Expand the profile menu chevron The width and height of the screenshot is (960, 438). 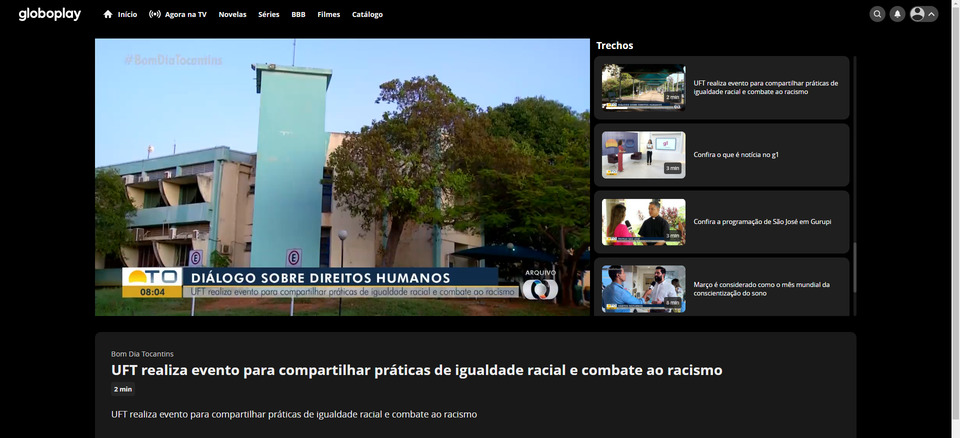932,14
